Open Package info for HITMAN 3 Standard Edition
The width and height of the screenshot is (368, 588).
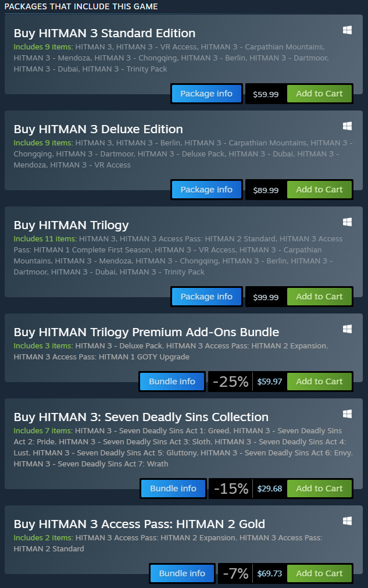point(206,94)
